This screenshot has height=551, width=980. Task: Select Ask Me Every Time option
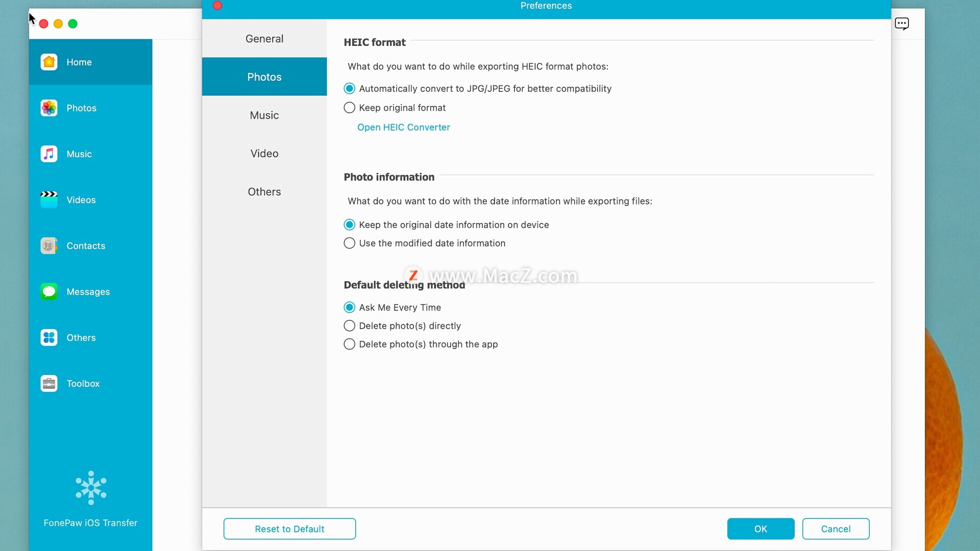(350, 308)
